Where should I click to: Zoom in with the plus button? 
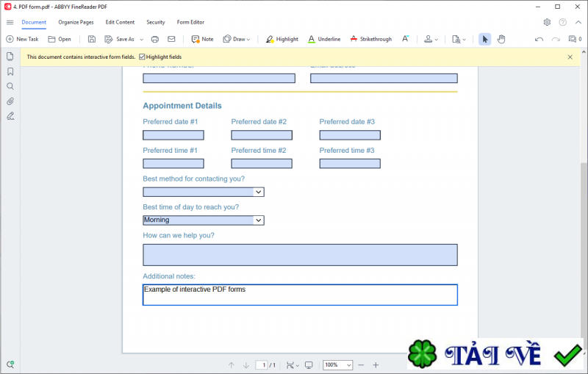376,365
